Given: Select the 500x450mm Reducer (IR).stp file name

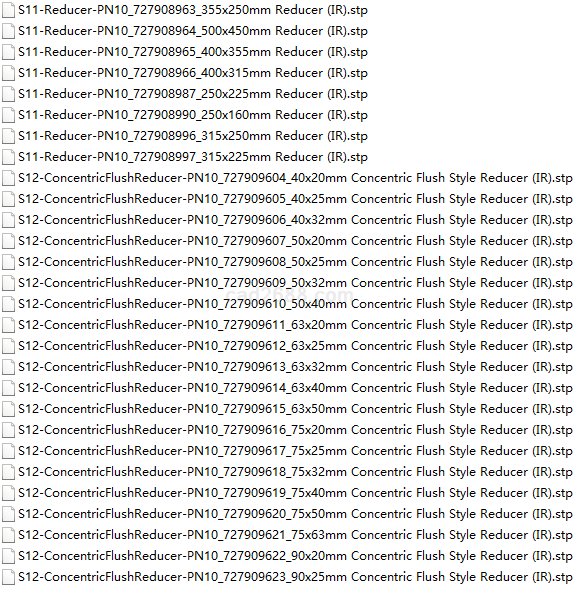Looking at the screenshot, I should point(193,31).
